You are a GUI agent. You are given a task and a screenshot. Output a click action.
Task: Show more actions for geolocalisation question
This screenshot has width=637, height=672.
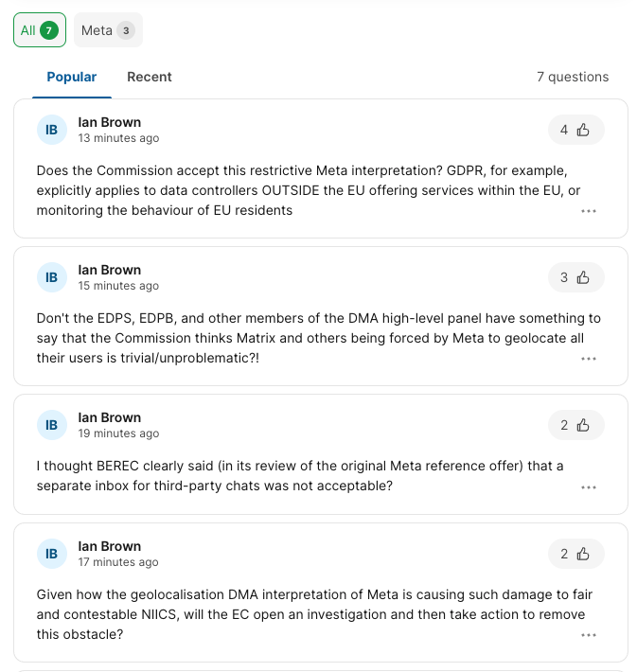tap(589, 635)
